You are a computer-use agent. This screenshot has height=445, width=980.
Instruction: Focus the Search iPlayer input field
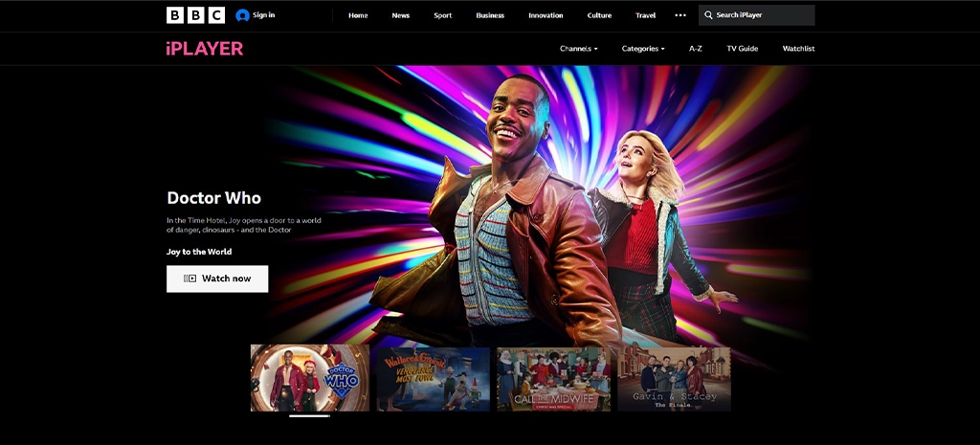(756, 15)
